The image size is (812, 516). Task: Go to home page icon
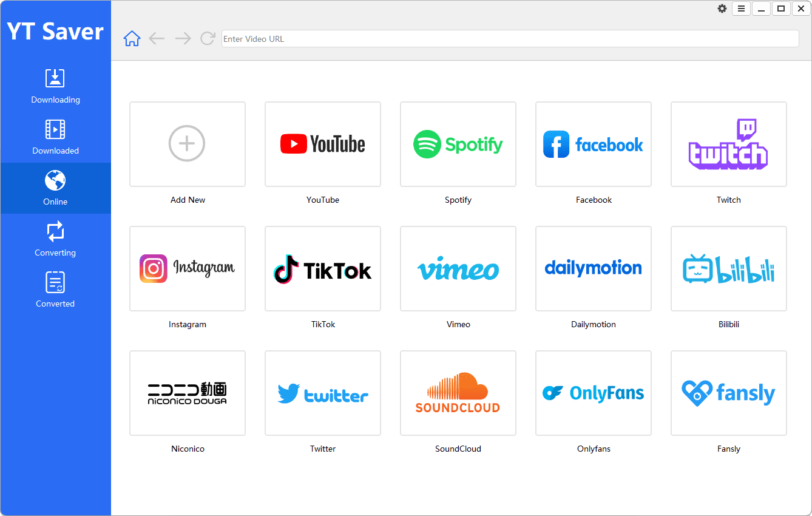click(x=132, y=39)
